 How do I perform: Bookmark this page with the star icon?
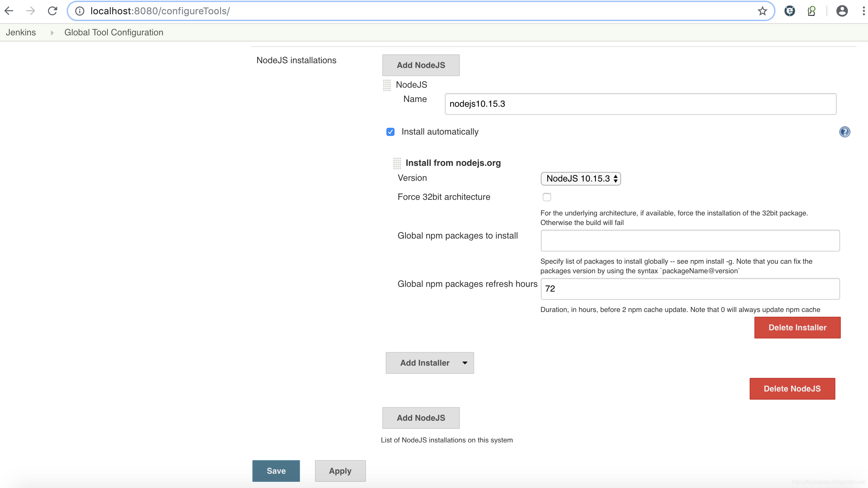(x=762, y=11)
